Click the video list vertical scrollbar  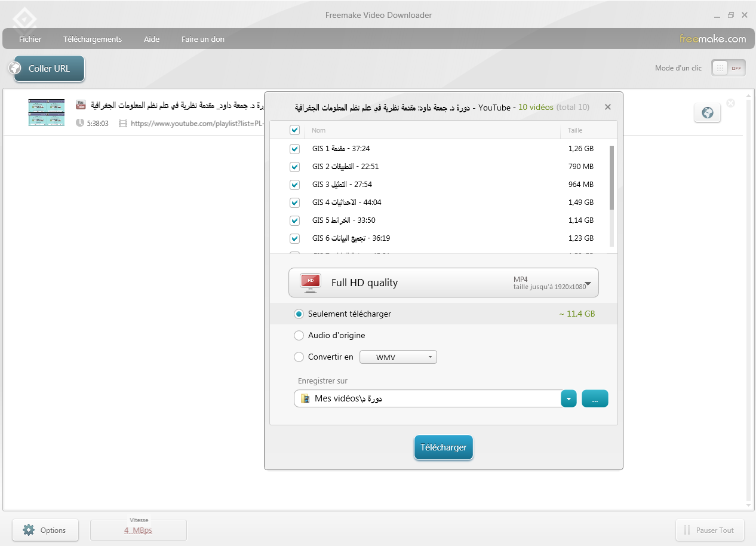pos(611,177)
